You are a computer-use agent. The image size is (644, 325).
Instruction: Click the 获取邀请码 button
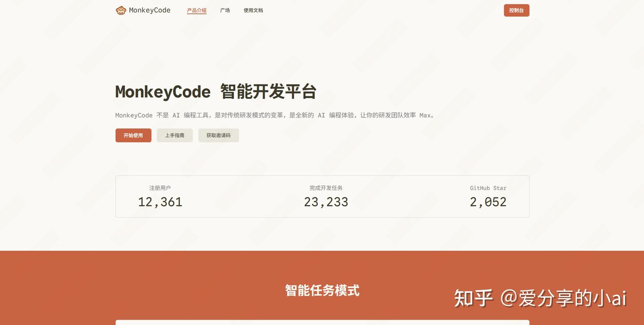click(x=219, y=135)
